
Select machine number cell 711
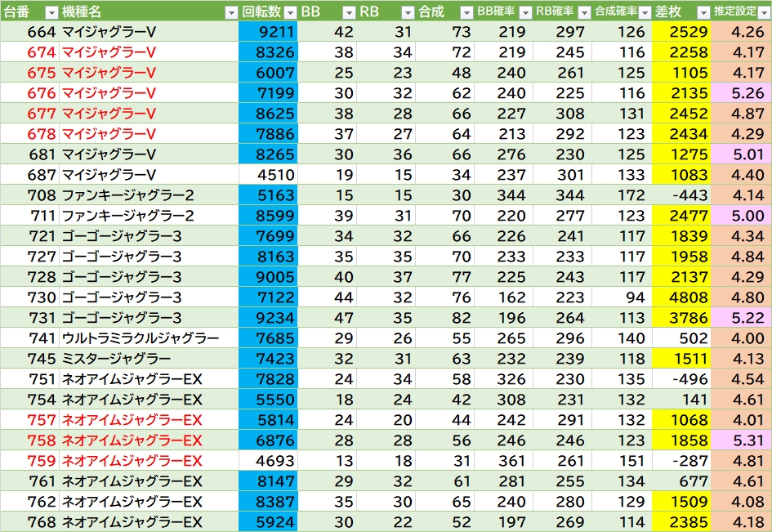pos(30,216)
